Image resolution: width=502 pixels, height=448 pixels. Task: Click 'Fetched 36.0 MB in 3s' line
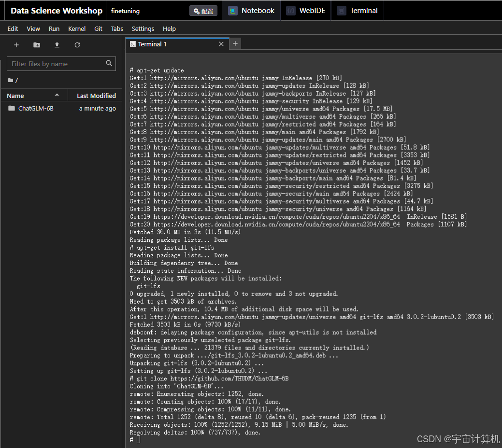pyautogui.click(x=185, y=232)
